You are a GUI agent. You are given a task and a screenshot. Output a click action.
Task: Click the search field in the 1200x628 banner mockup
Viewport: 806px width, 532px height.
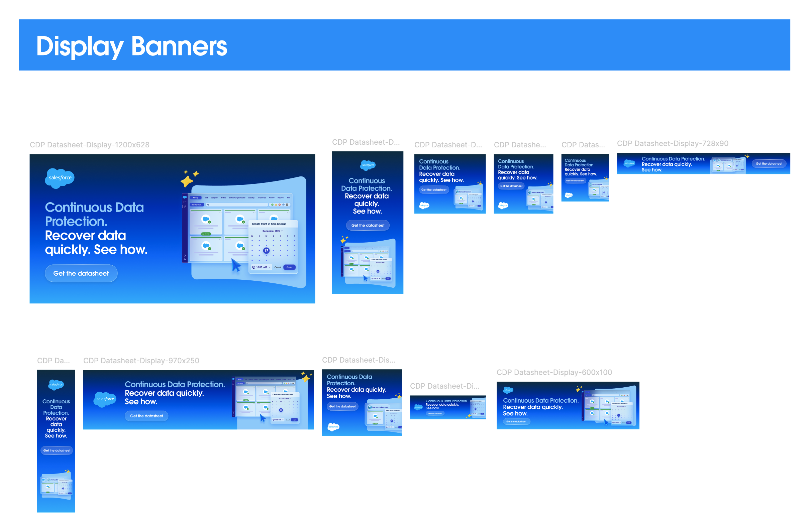tap(237, 205)
